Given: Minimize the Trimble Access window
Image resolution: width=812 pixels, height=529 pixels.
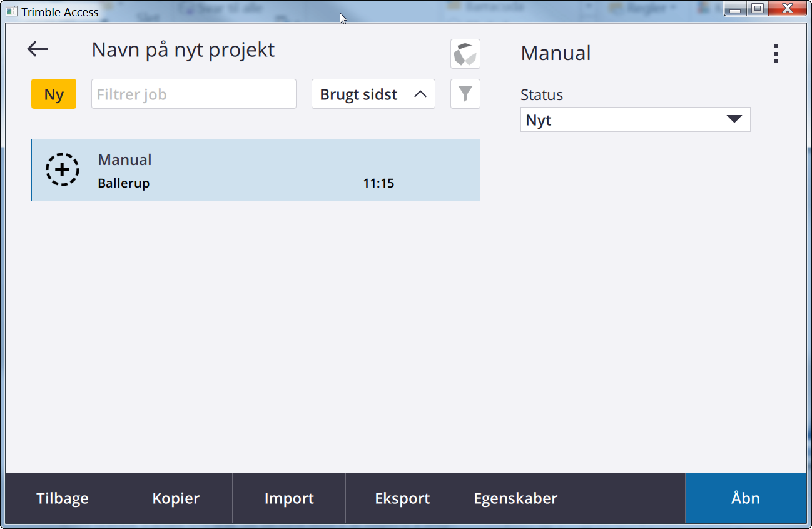Looking at the screenshot, I should tap(736, 8).
